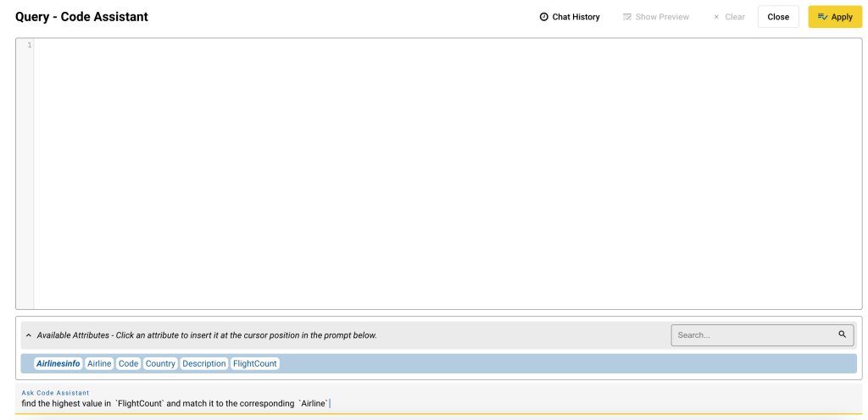Insert the Country attribute chip
868x420 pixels.
(160, 363)
